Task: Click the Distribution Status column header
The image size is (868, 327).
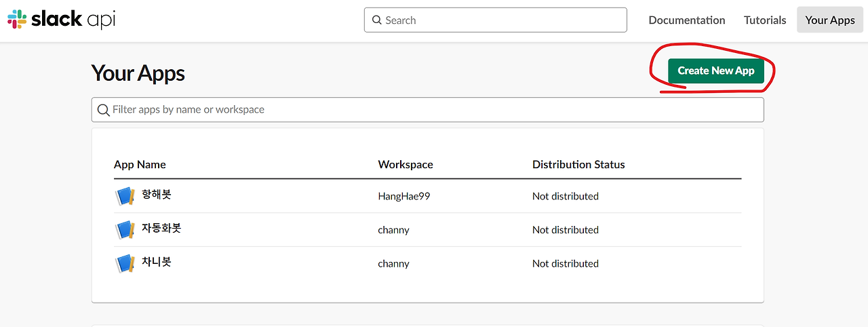Action: pyautogui.click(x=578, y=164)
